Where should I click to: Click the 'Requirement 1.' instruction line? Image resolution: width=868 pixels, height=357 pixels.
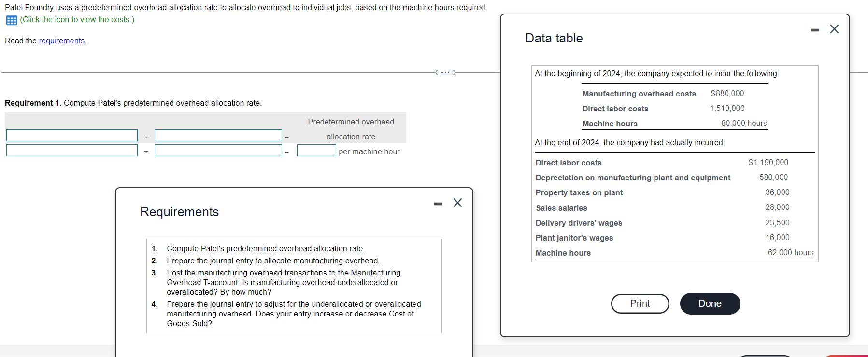coord(133,103)
